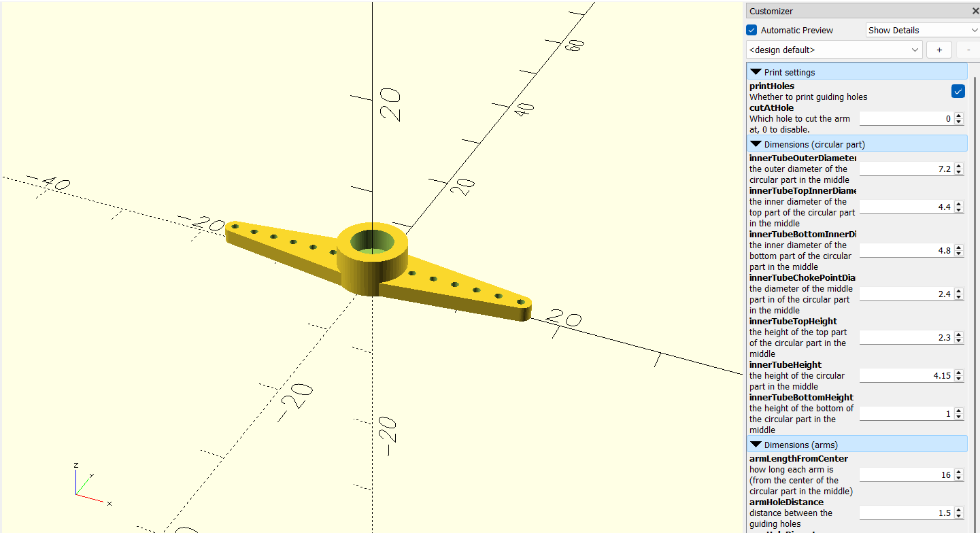
Task: Click the innerTubeTopHeight spinner arrows
Action: pos(959,337)
